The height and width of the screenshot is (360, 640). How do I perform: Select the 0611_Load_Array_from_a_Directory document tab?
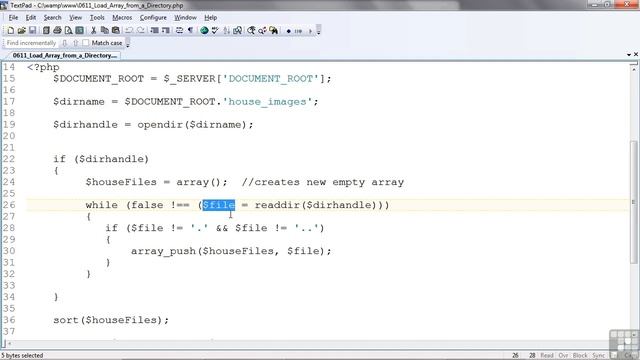click(x=64, y=55)
